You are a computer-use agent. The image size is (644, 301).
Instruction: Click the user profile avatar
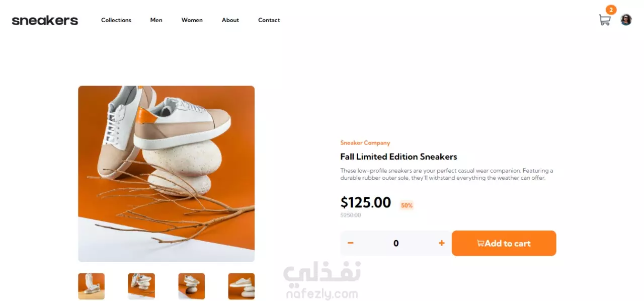coord(626,20)
